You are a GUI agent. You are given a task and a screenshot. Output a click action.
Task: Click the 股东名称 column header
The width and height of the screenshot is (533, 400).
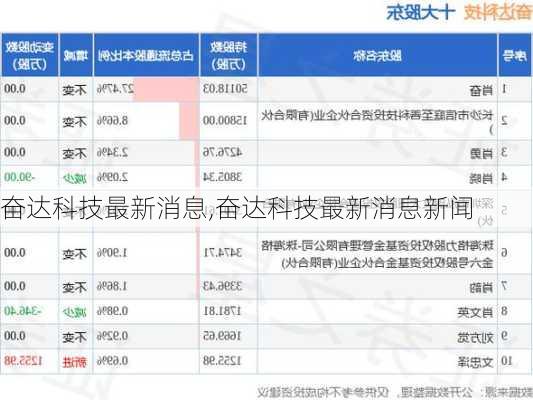(x=378, y=55)
